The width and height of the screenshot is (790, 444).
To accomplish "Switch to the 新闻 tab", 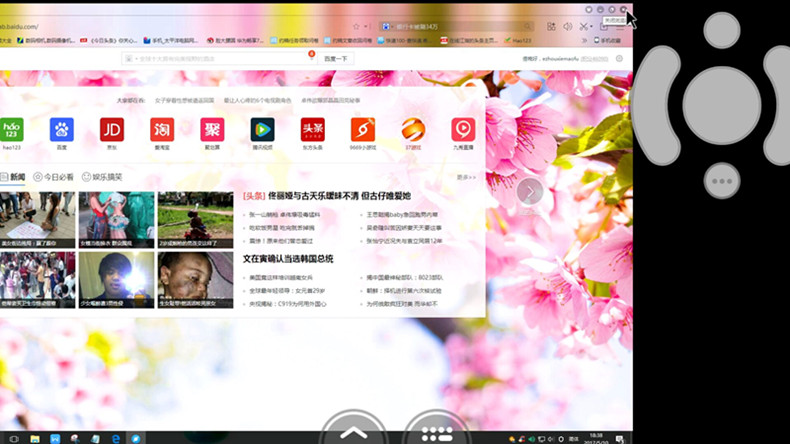I will pos(13,177).
